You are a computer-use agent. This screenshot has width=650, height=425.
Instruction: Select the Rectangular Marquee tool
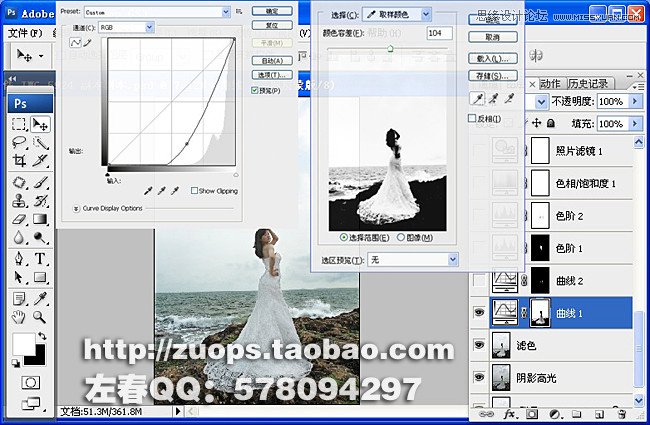pos(19,124)
